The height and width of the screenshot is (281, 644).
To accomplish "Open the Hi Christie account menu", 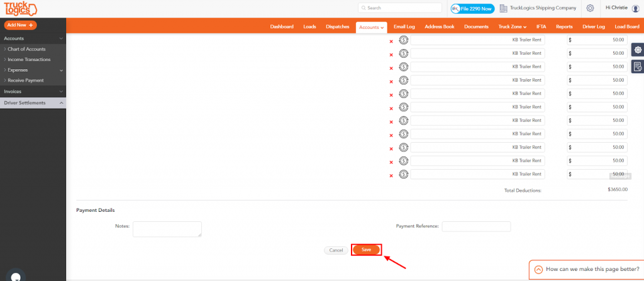I will pyautogui.click(x=616, y=8).
